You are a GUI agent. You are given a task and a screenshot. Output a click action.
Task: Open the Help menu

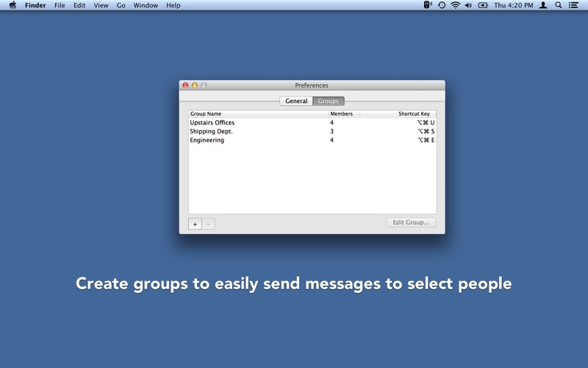click(x=173, y=5)
